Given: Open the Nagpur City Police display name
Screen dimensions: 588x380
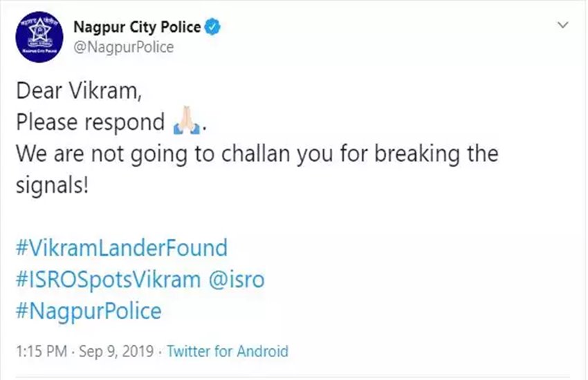Looking at the screenshot, I should coord(137,27).
